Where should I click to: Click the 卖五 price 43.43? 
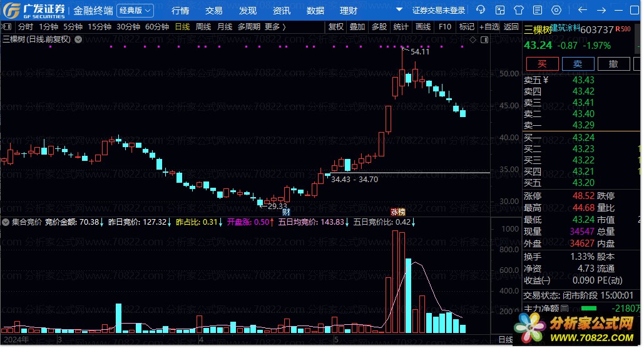583,80
